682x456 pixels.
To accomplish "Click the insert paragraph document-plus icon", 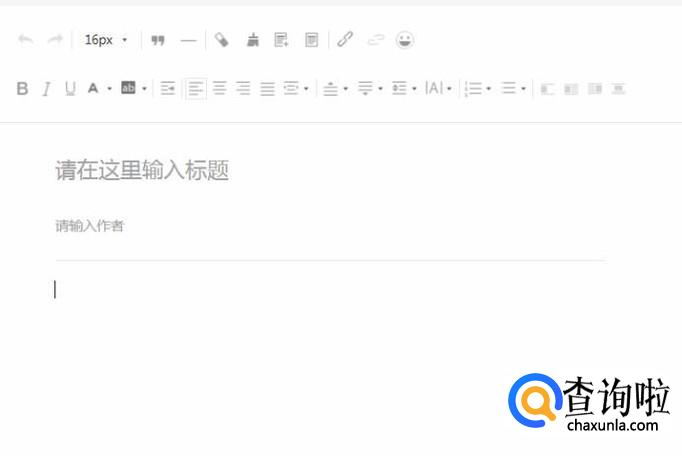I will click(281, 40).
